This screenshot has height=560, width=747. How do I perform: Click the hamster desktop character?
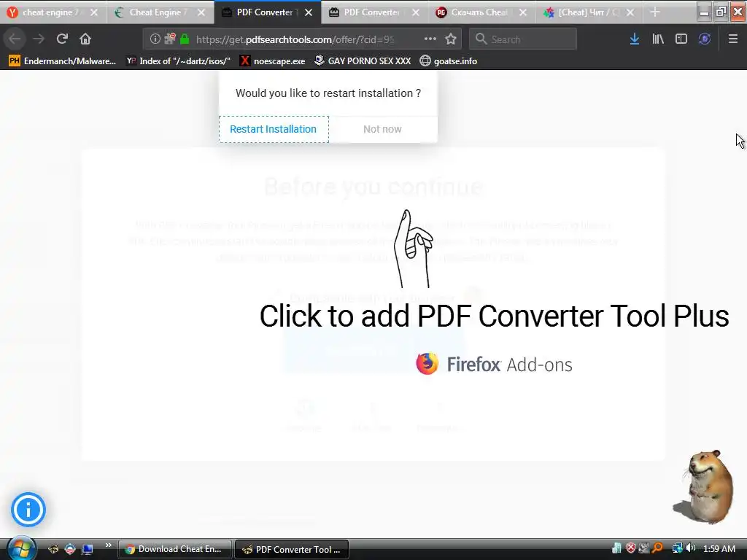(x=705, y=486)
